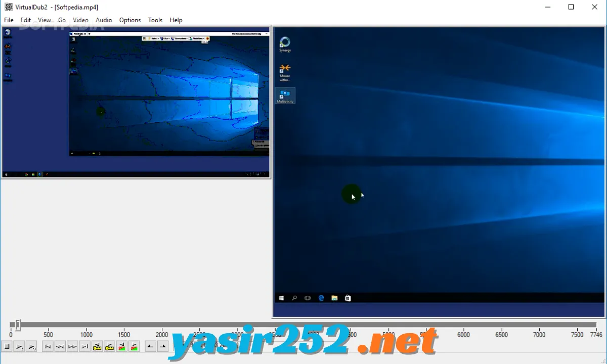This screenshot has width=607, height=364.
Task: Click the Stop playback button
Action: pyautogui.click(x=7, y=346)
